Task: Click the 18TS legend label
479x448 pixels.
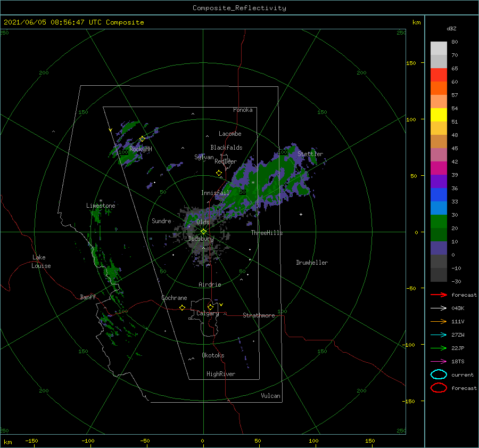Action: tap(458, 361)
